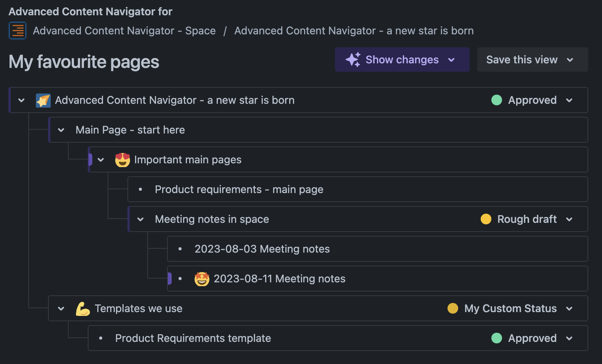Open breadcrumb link 'a new star is born'

(354, 31)
